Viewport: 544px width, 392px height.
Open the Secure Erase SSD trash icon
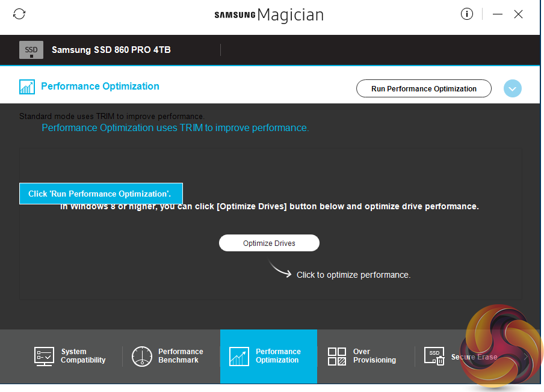[x=434, y=357]
